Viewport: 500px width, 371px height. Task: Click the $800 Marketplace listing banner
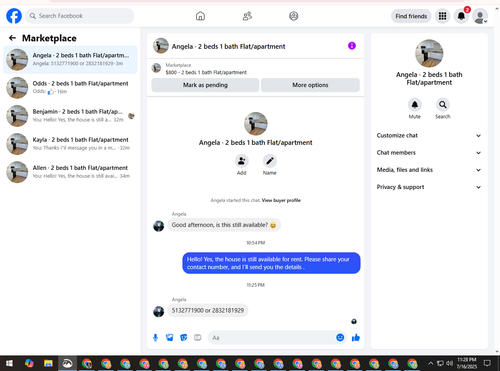[256, 69]
